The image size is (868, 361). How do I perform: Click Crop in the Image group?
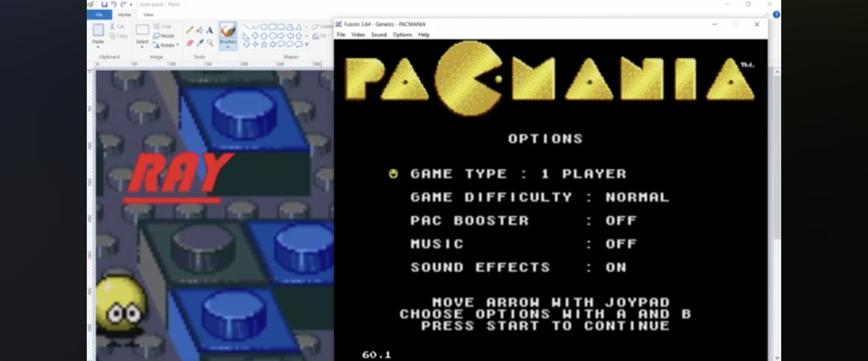click(x=162, y=26)
